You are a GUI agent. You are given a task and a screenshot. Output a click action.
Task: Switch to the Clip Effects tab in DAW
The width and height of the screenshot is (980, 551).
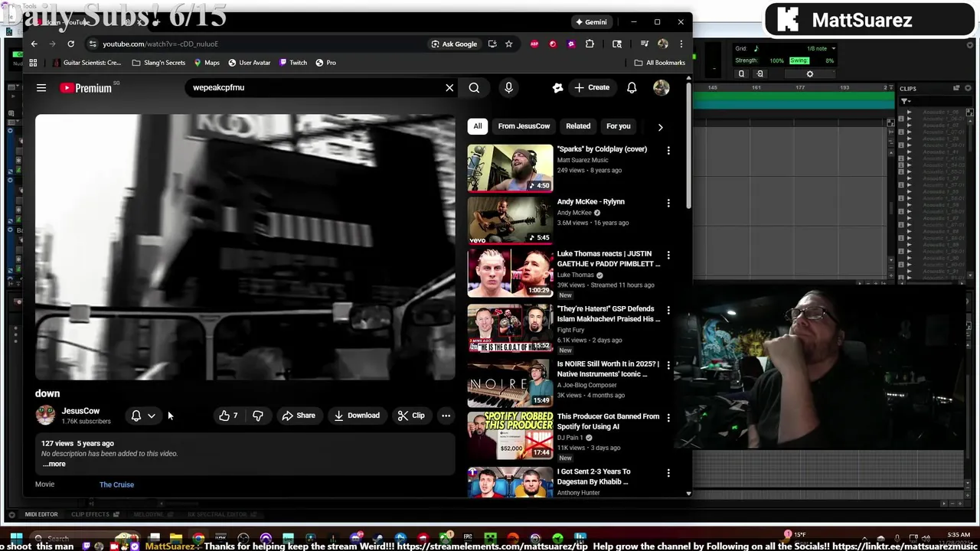click(90, 514)
